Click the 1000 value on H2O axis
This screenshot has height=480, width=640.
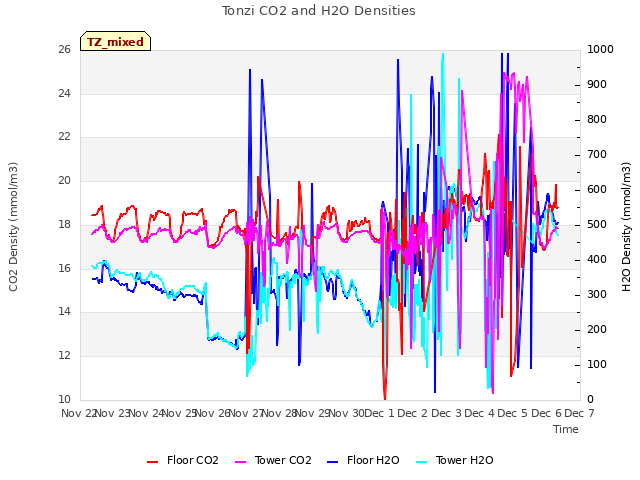tap(600, 49)
